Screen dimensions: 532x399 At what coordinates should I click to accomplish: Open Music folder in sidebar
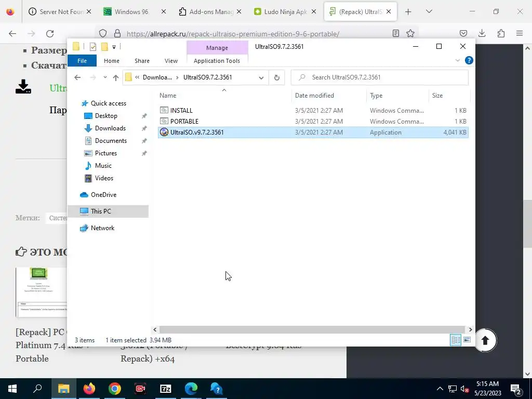click(103, 166)
